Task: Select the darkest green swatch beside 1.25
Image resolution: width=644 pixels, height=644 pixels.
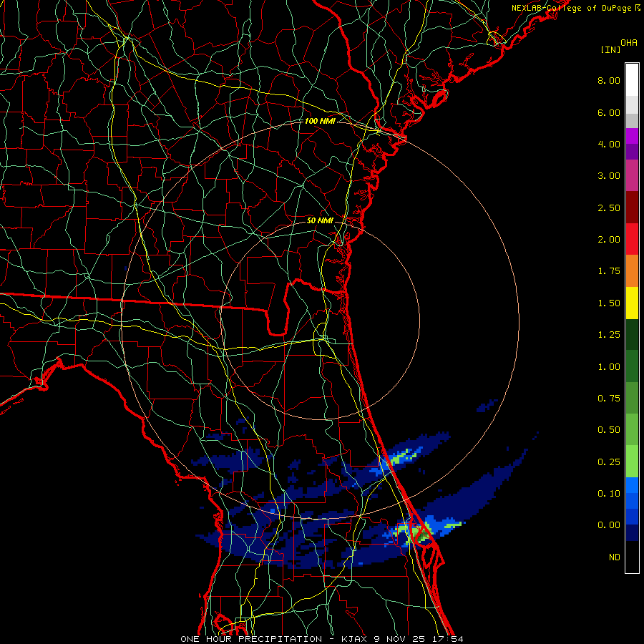Action: [x=632, y=335]
